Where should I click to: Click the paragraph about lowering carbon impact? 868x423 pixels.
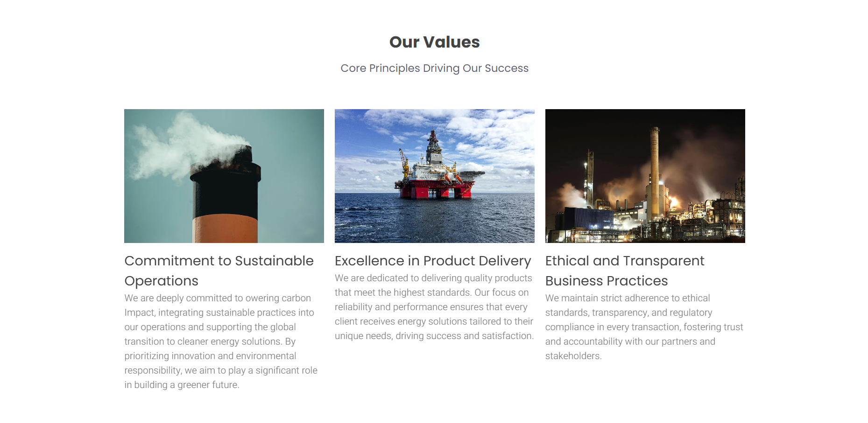221,341
